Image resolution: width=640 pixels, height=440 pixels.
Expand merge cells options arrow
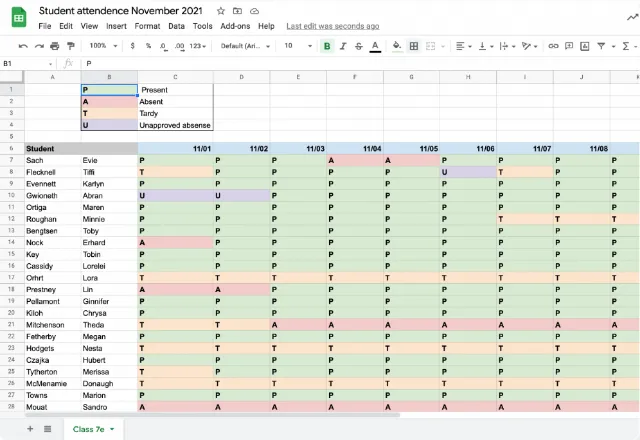tap(443, 47)
